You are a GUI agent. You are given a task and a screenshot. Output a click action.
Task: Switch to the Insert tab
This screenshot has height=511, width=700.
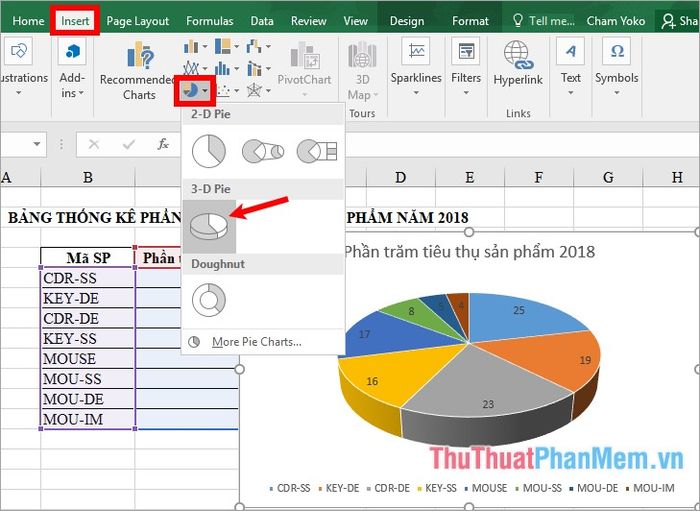pyautogui.click(x=75, y=21)
